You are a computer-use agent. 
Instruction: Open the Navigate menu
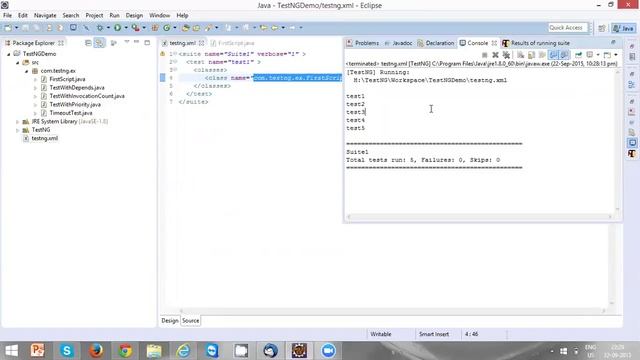coord(45,16)
